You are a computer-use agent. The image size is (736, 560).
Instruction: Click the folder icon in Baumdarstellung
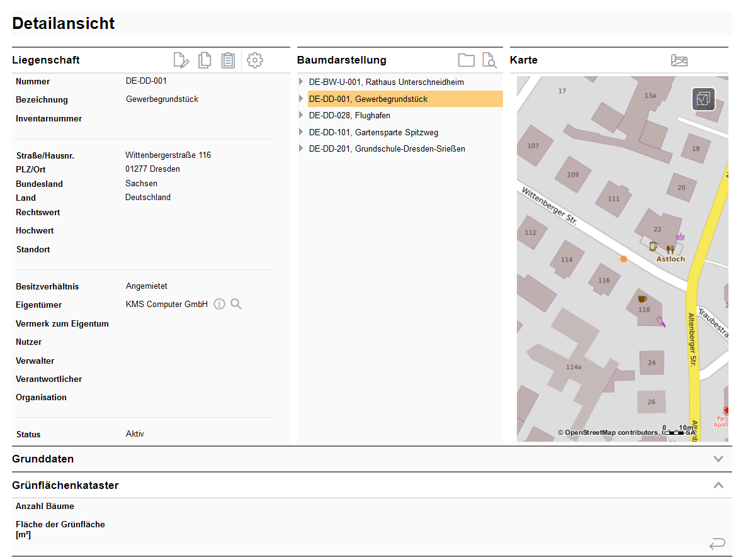click(x=466, y=60)
